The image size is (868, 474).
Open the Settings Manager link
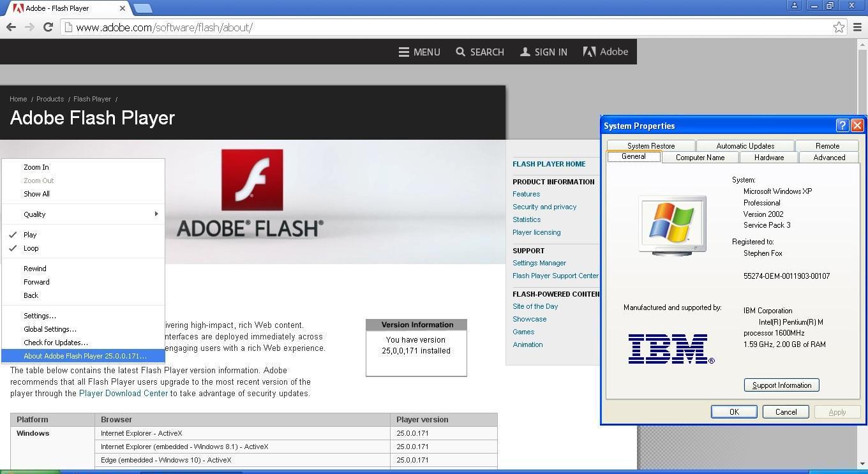[x=539, y=263]
